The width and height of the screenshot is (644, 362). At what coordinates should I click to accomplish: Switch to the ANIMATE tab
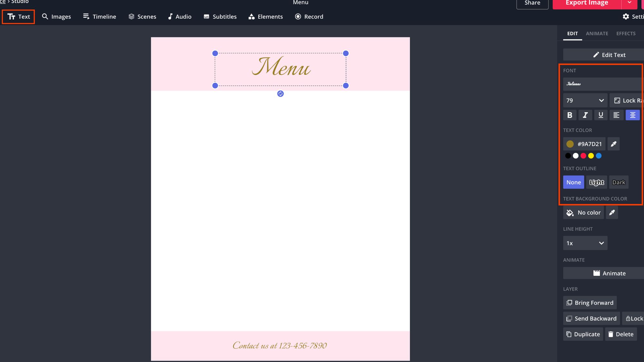click(597, 33)
